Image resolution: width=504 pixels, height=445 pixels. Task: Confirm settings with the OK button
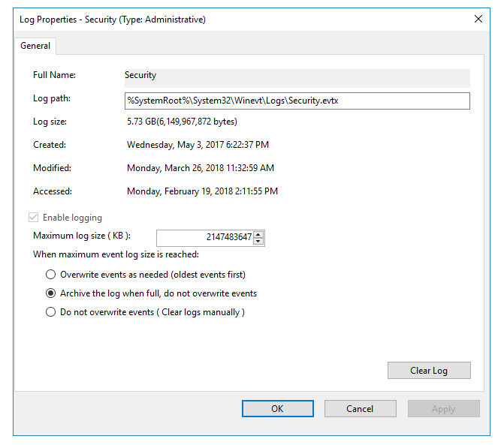pyautogui.click(x=277, y=409)
